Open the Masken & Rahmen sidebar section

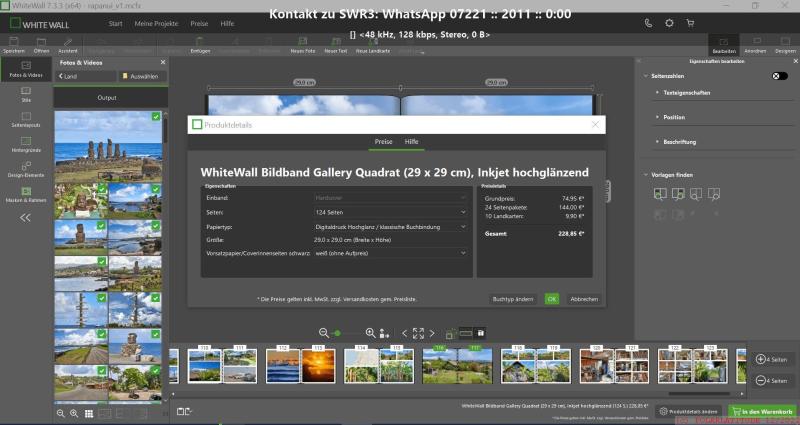pyautogui.click(x=26, y=194)
